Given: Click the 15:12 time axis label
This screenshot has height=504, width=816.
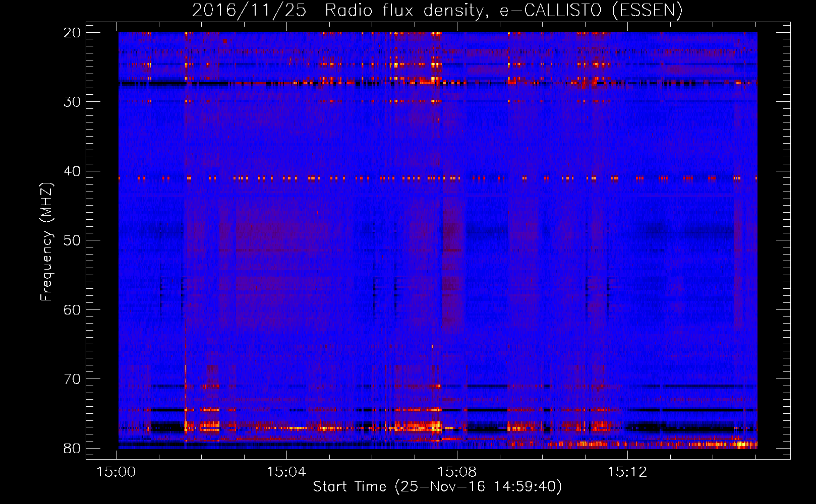Looking at the screenshot, I should [627, 472].
